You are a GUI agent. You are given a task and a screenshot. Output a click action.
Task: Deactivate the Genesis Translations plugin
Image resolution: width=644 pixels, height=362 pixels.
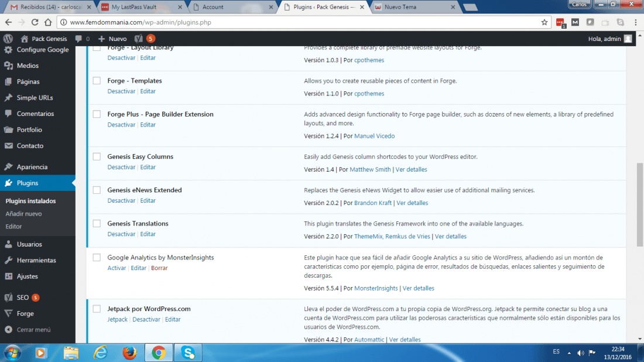click(x=121, y=234)
